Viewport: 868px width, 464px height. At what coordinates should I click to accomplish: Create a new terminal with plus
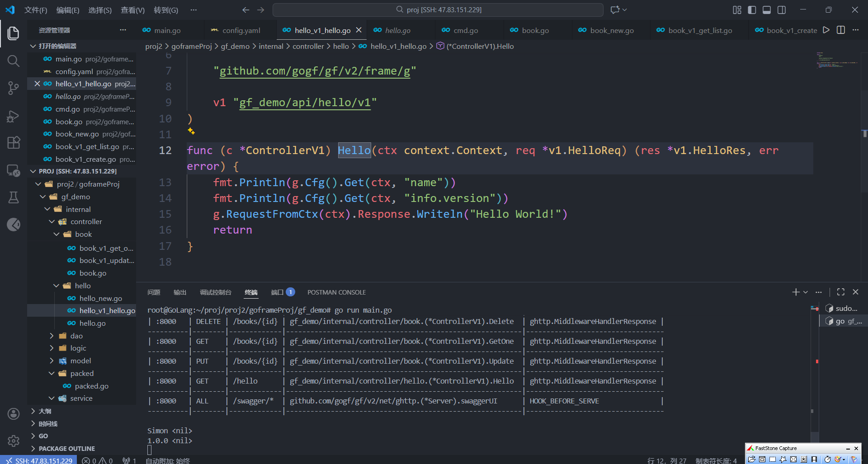coord(796,292)
